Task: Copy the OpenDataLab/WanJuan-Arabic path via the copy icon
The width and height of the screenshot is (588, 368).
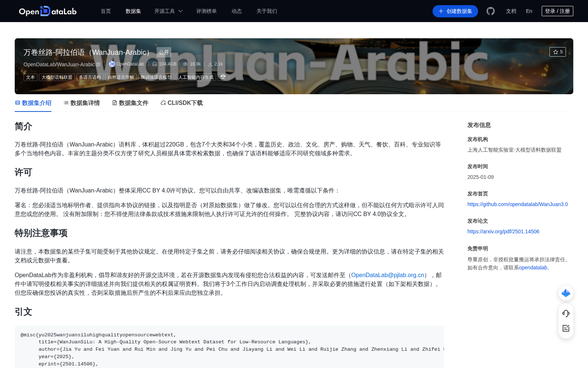Action: click(x=98, y=64)
